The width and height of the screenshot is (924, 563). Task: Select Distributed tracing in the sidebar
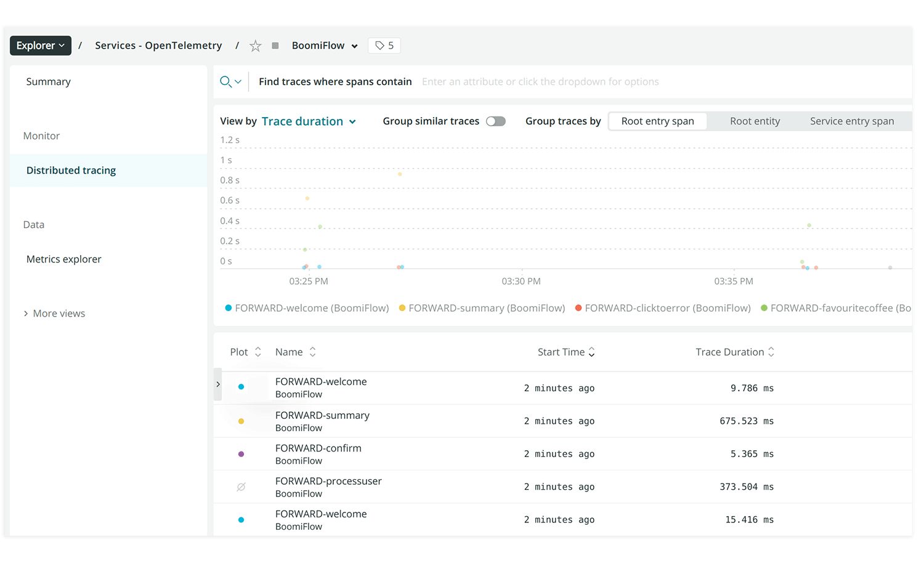click(71, 170)
